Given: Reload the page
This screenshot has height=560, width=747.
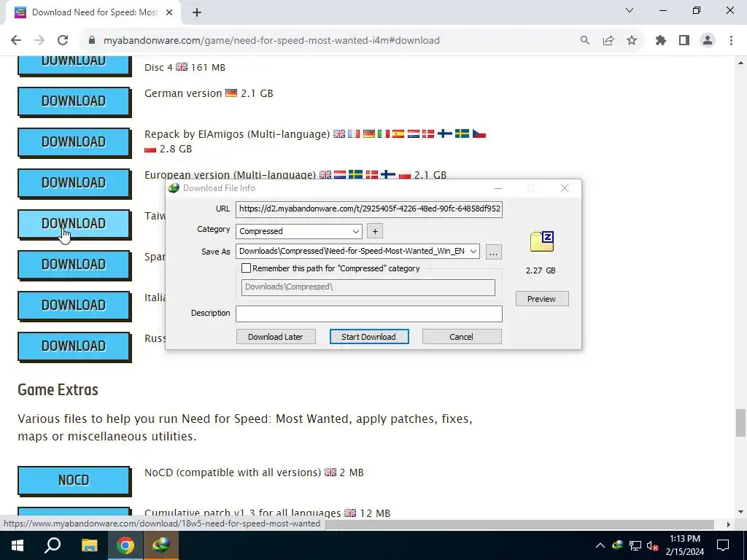Looking at the screenshot, I should [63, 41].
